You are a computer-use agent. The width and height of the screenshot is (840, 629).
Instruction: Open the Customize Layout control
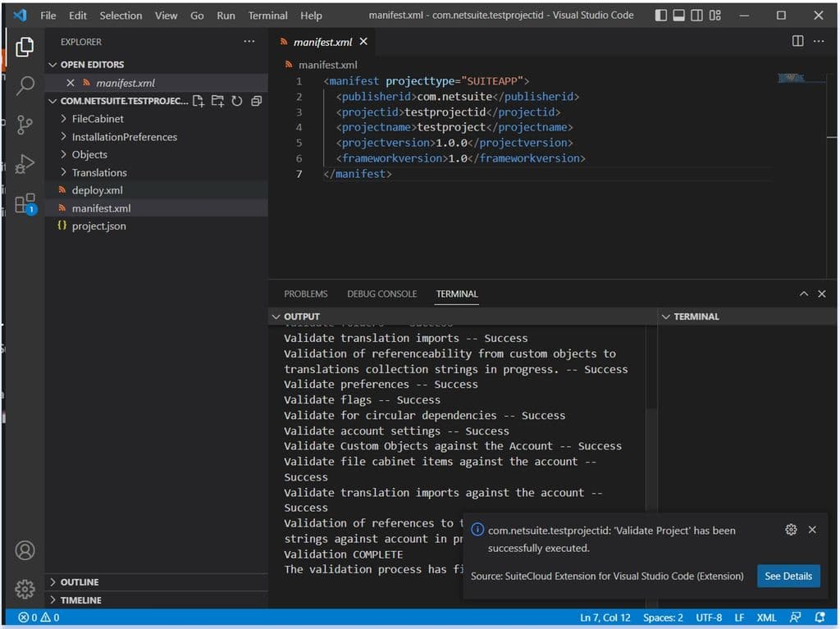pos(715,15)
